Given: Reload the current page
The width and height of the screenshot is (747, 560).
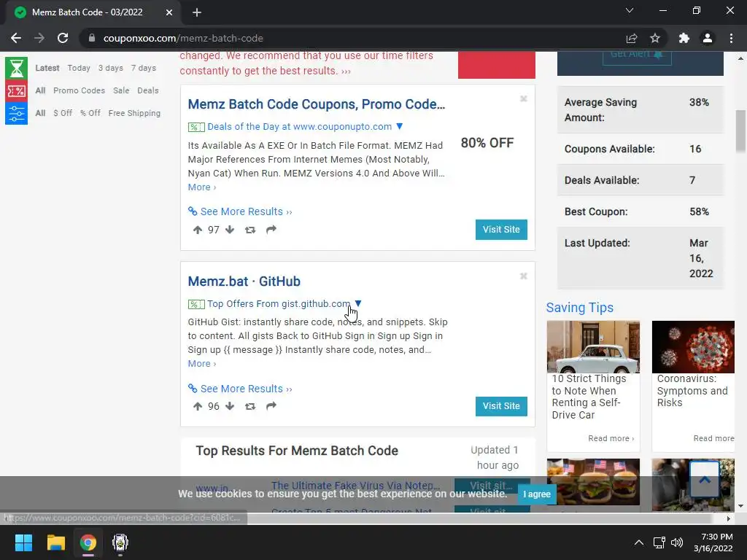Looking at the screenshot, I should (63, 38).
